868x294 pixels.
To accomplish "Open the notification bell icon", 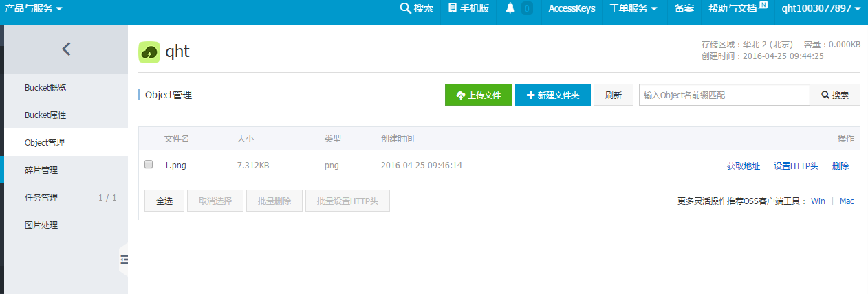I will (x=510, y=8).
